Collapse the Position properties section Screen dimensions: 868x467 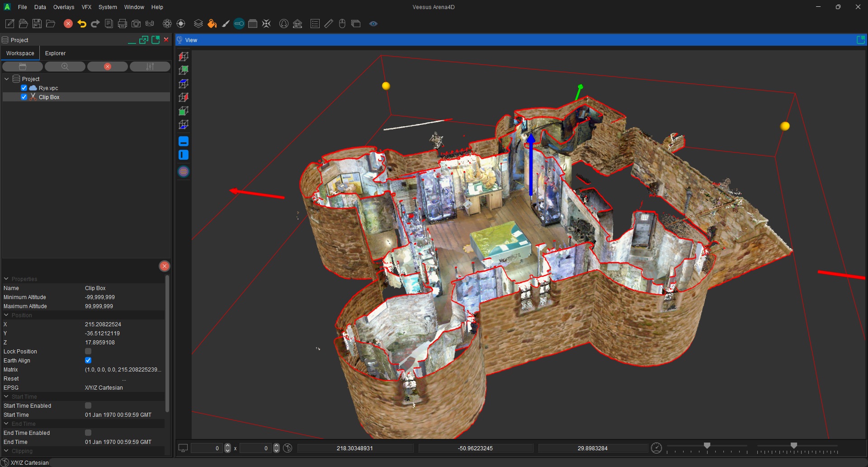(x=6, y=315)
